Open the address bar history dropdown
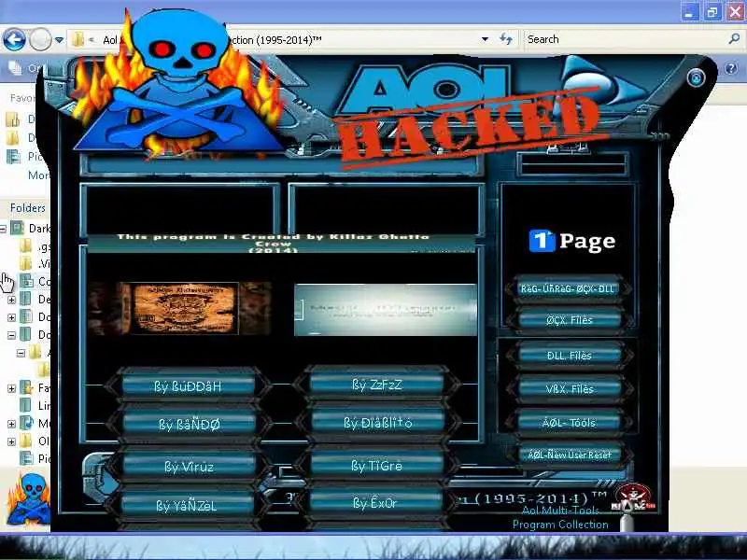 (x=485, y=39)
